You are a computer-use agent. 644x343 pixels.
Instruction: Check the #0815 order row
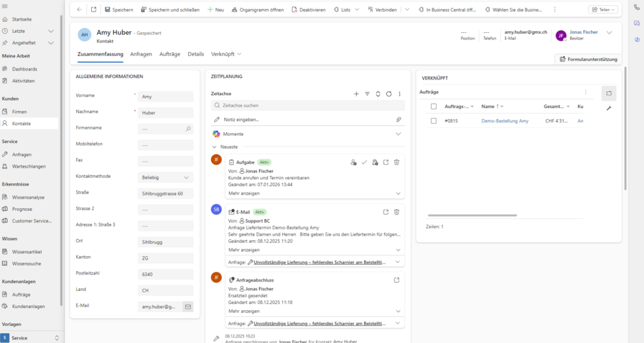[x=433, y=121]
